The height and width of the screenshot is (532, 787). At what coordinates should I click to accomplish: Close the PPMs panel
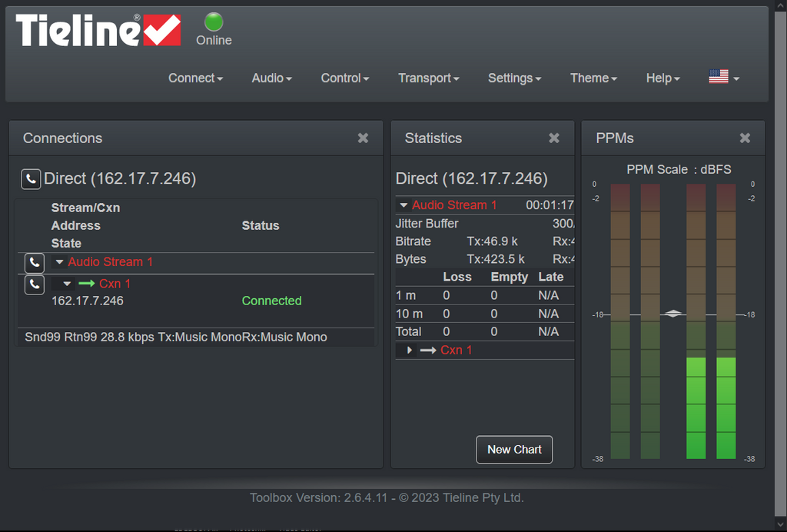(745, 138)
